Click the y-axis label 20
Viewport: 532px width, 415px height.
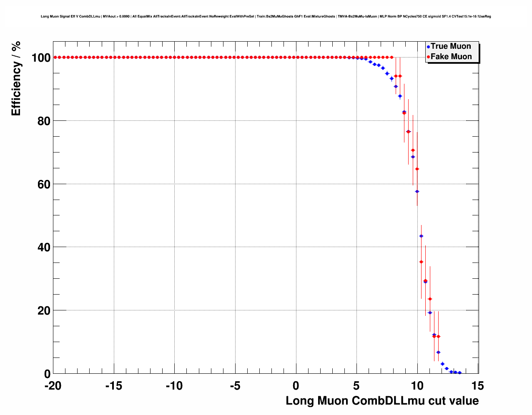(44, 311)
